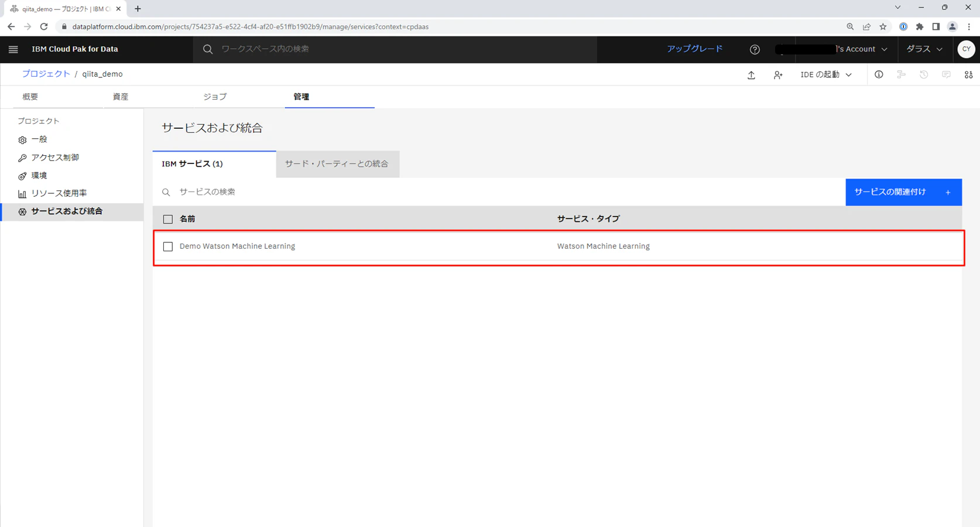Click the browser zoom magnifier icon
Screen dimensions: 980x527
(x=850, y=26)
